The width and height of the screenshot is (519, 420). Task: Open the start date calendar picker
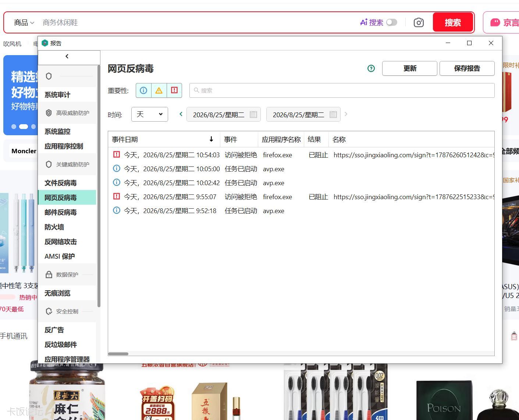[x=253, y=115]
